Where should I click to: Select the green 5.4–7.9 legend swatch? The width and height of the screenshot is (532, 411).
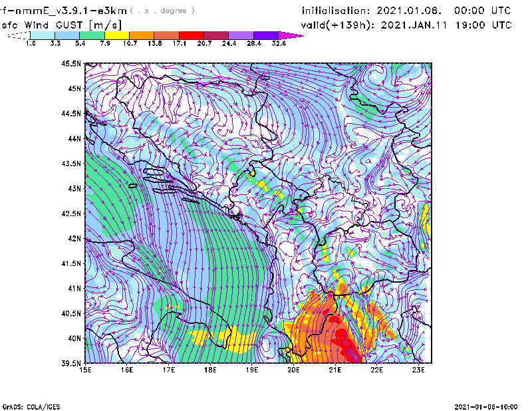click(92, 35)
